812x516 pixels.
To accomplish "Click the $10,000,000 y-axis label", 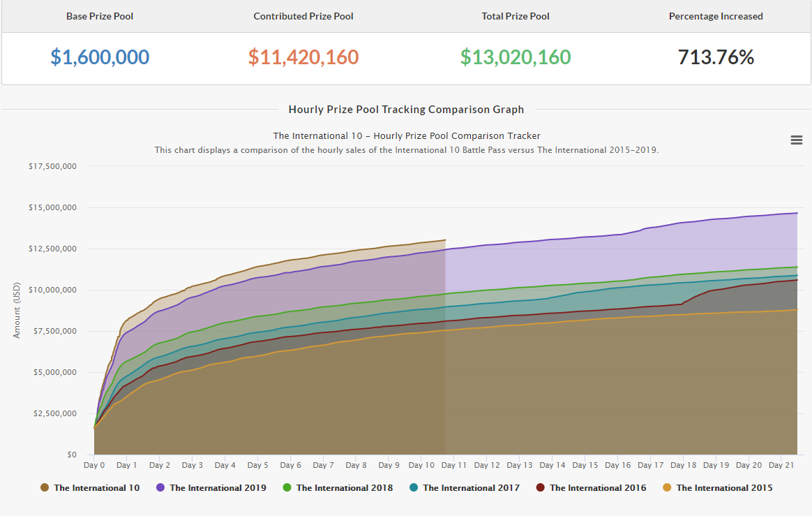I will point(52,290).
